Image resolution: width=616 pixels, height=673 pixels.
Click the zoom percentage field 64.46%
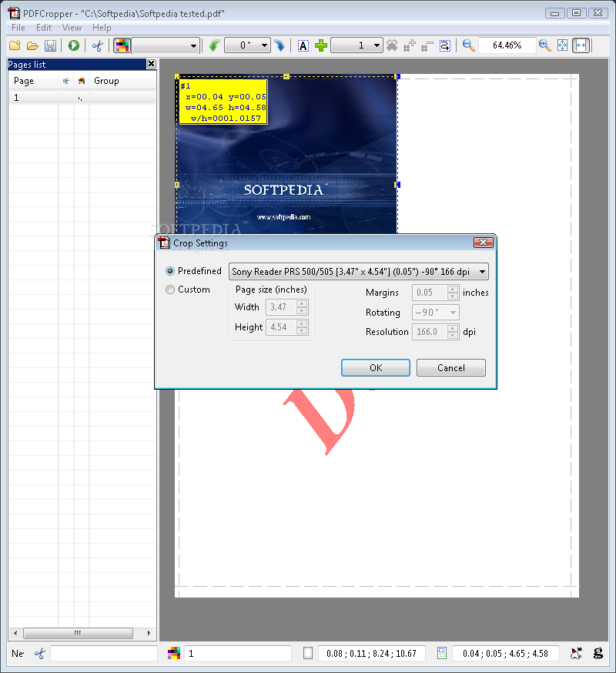coord(507,45)
